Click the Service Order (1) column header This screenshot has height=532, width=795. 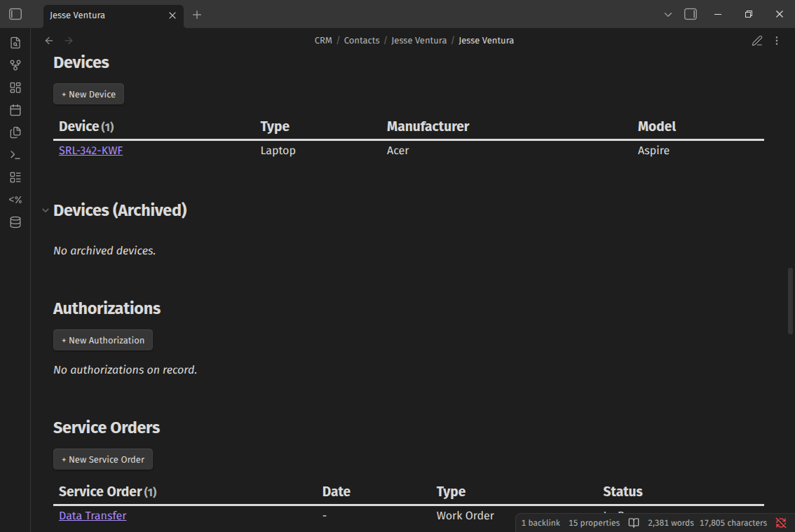107,491
